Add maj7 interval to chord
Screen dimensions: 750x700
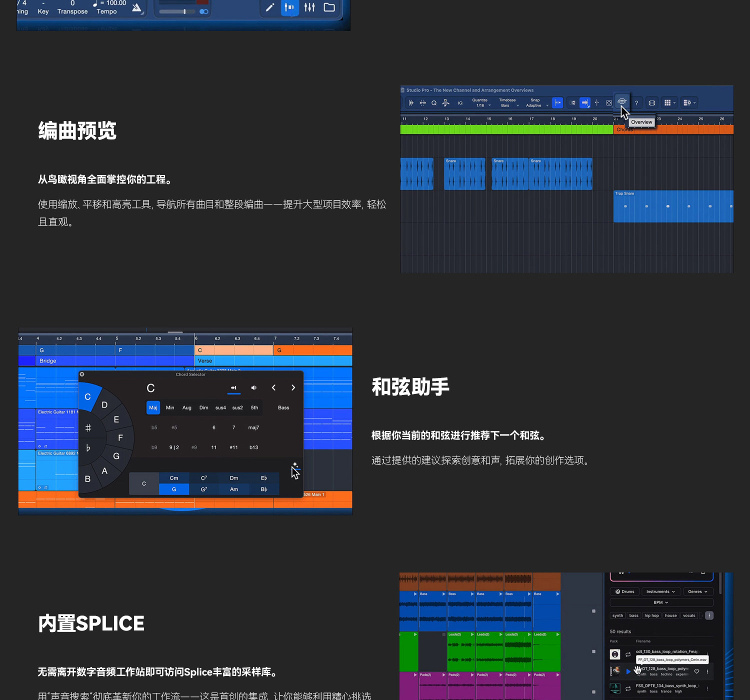point(253,427)
